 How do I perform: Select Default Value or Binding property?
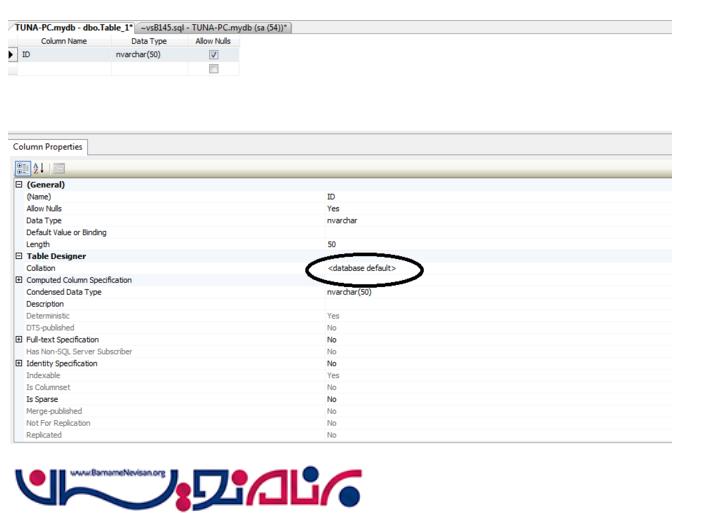click(x=66, y=232)
